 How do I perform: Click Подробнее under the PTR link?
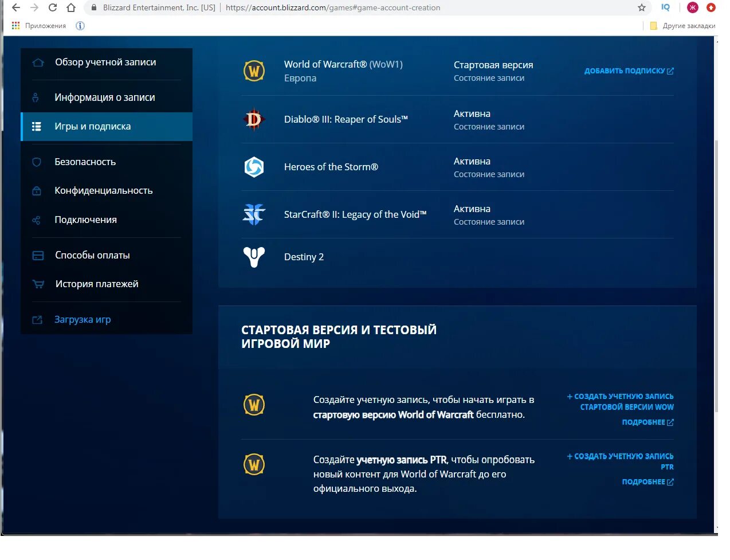pos(647,482)
